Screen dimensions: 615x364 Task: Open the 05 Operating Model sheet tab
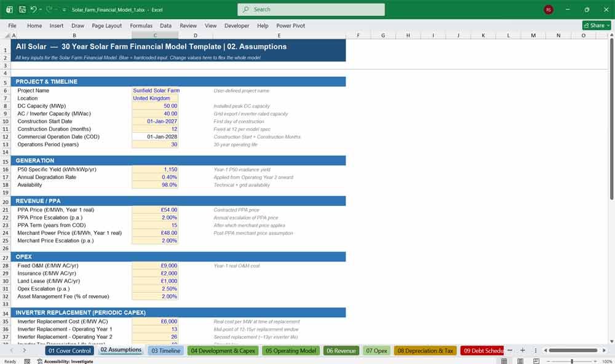291,350
